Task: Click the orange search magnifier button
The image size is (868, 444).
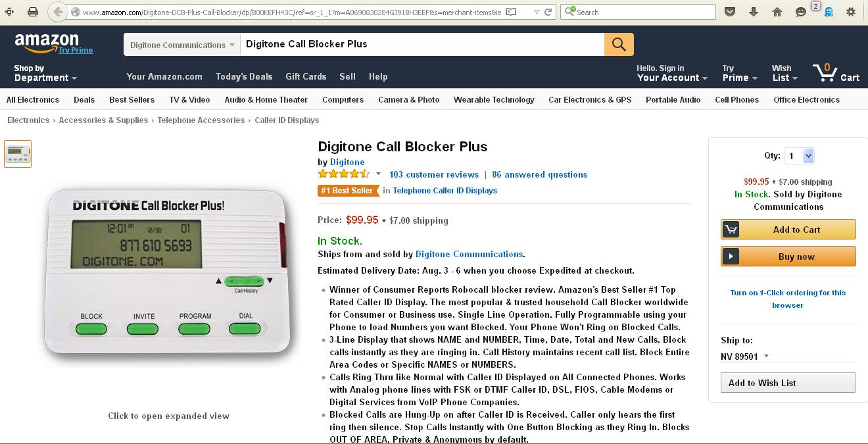Action: (x=619, y=45)
